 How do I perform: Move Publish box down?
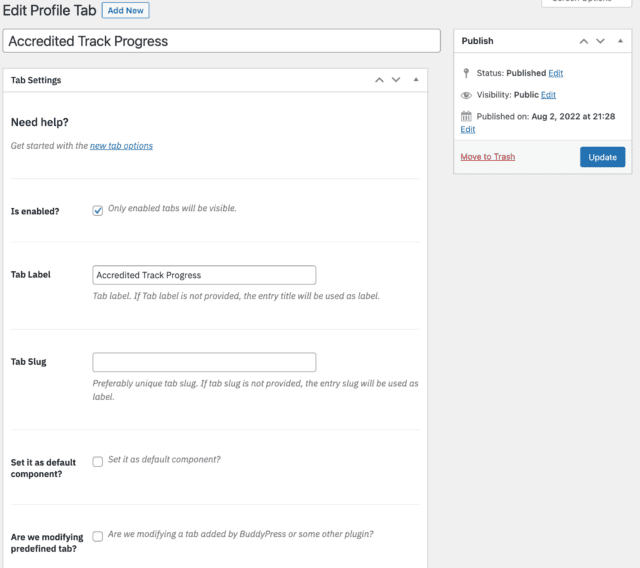click(x=600, y=41)
